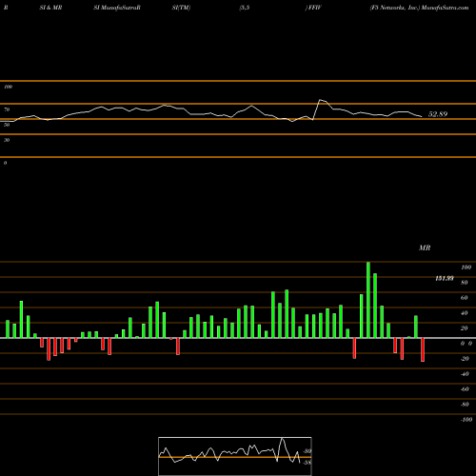The height and width of the screenshot is (476, 476).
Task: Click the RSI current value 52.89
Action: tap(438, 114)
